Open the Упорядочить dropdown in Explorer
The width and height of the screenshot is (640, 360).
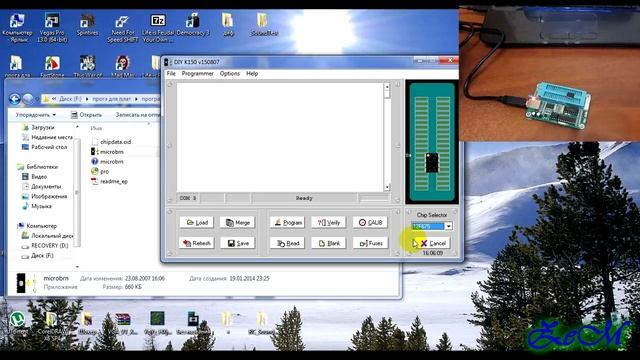click(x=36, y=115)
